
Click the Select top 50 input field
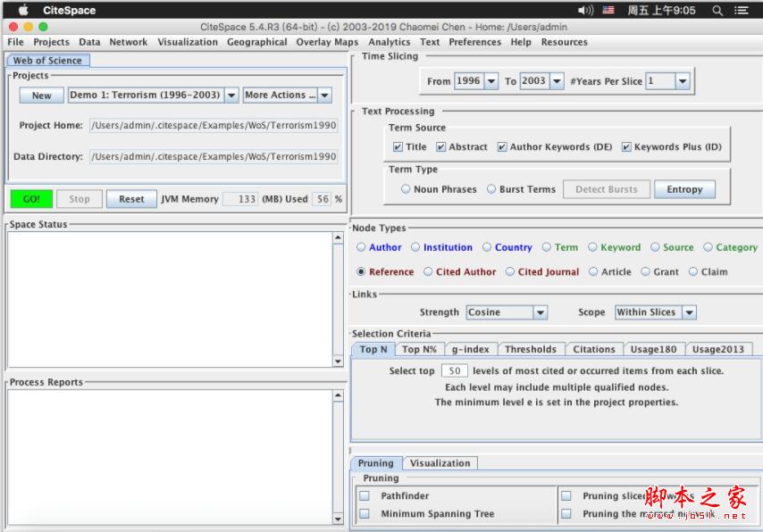[454, 370]
